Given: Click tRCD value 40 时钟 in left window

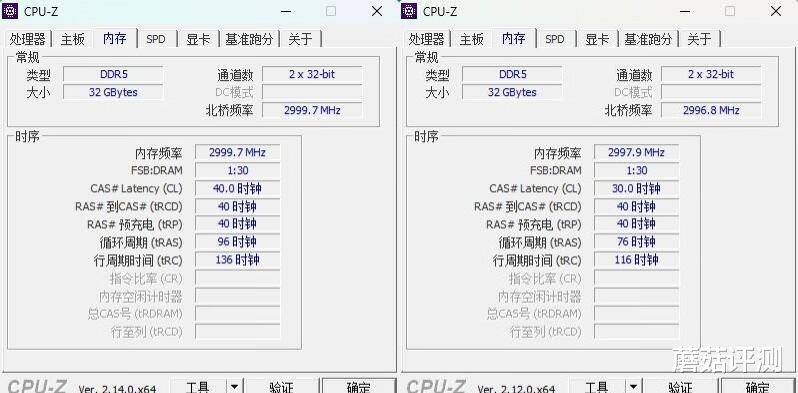Looking at the screenshot, I should coord(238,206).
